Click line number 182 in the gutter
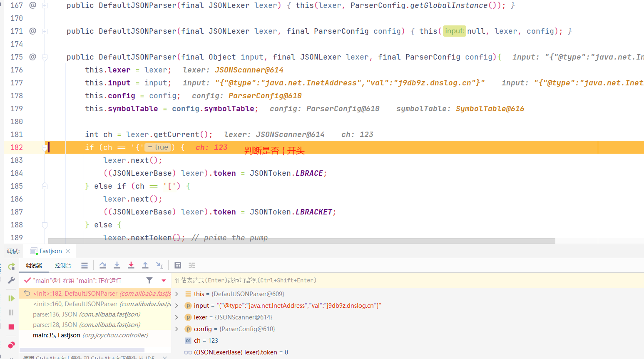Screen dimensions: 644x359 click(x=17, y=147)
